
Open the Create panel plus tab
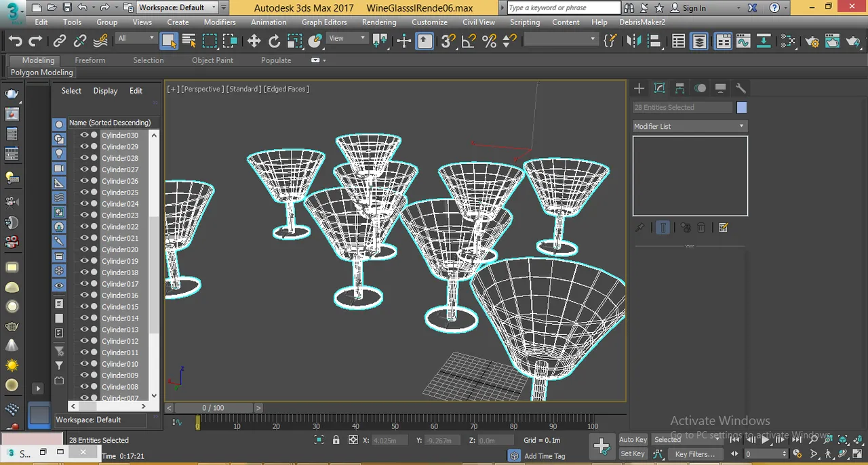(639, 88)
